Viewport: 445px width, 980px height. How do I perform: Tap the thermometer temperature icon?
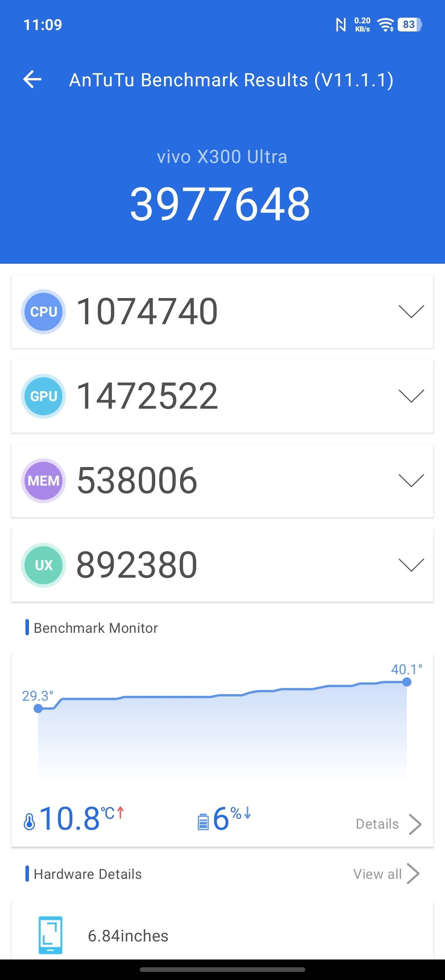[29, 821]
